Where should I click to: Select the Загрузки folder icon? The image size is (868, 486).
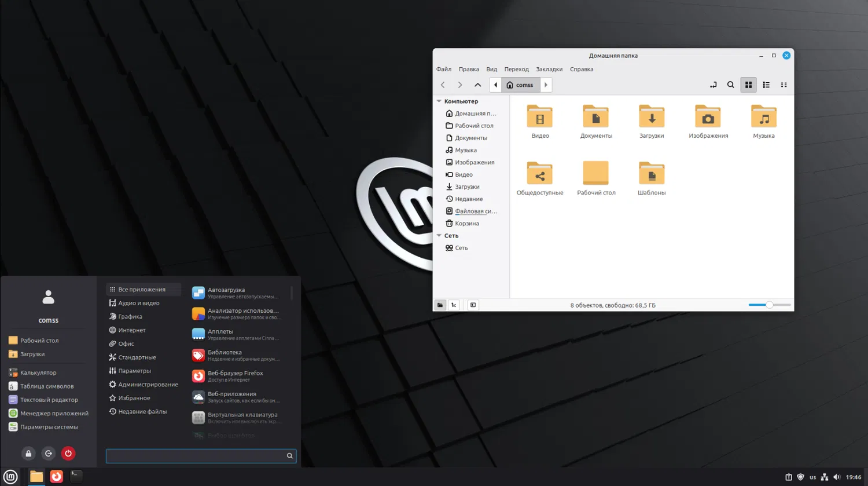652,116
